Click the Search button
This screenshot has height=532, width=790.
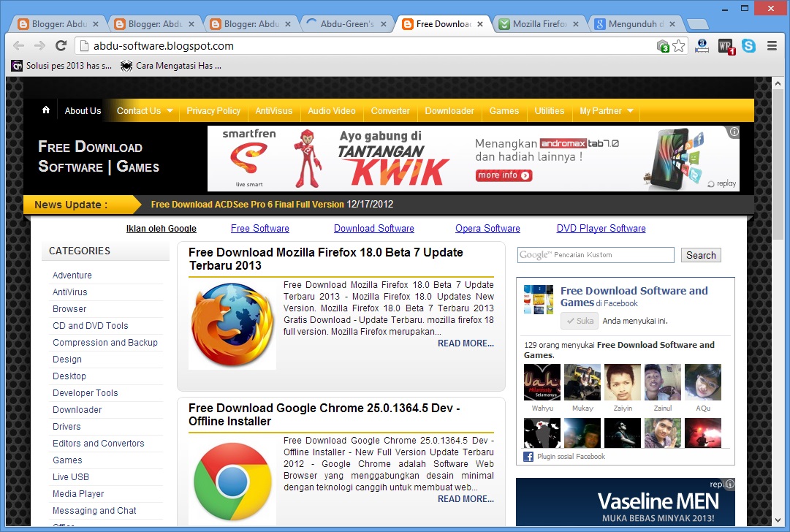[701, 255]
